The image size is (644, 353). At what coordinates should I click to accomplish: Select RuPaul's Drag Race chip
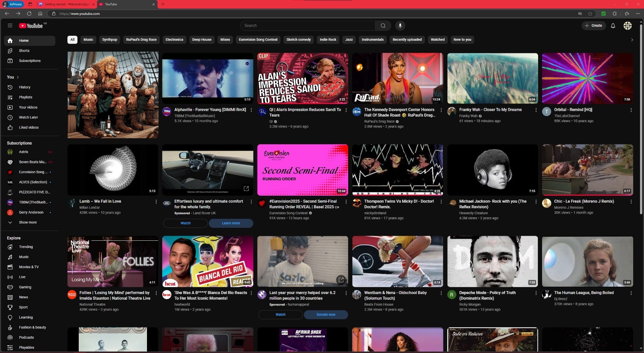(141, 40)
